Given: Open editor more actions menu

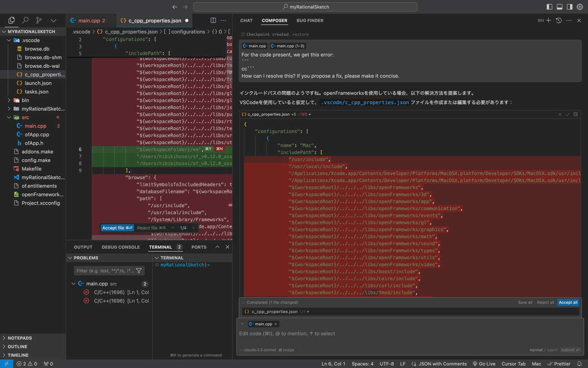Looking at the screenshot, I should point(224,21).
